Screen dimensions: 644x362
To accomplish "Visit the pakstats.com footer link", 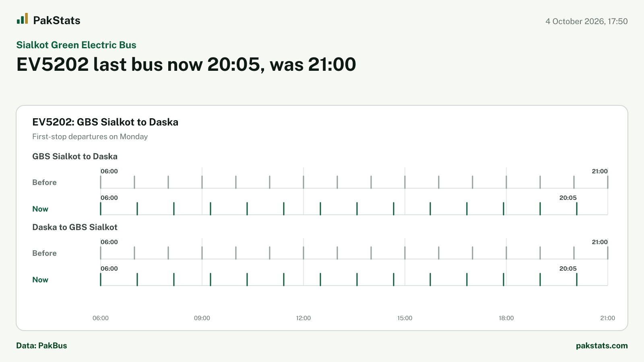I will 602,346.
